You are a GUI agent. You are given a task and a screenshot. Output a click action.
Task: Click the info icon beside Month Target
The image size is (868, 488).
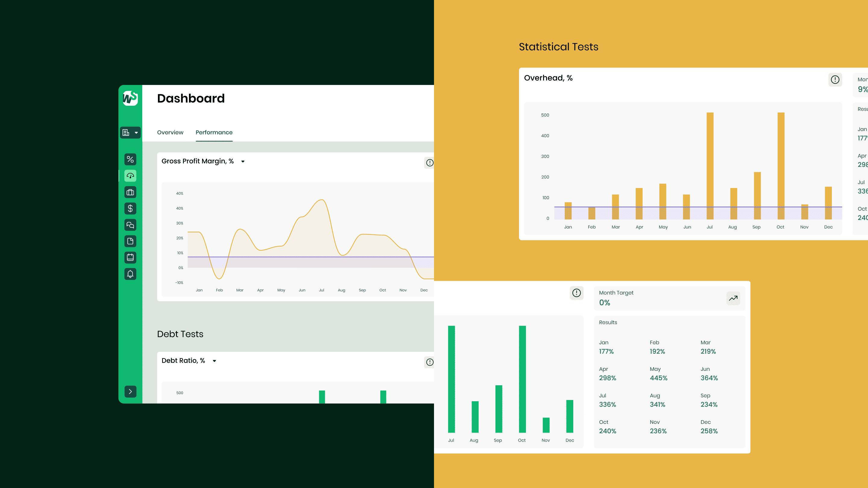pos(577,293)
